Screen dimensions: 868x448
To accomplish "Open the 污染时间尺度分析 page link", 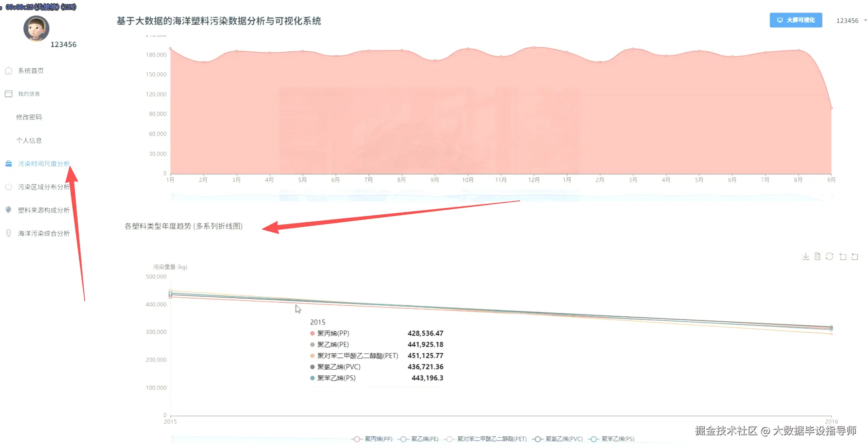I will (43, 164).
